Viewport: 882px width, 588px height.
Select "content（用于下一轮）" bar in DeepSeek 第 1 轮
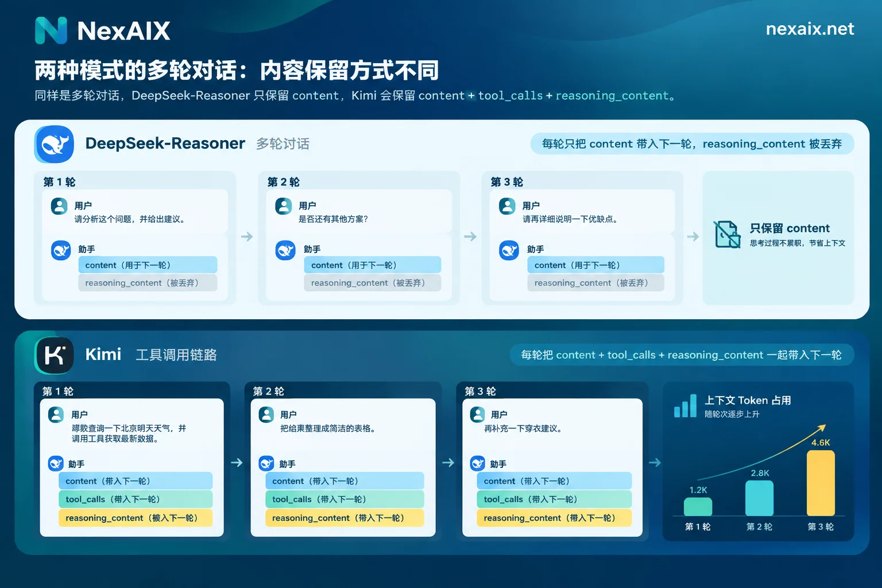(x=148, y=265)
